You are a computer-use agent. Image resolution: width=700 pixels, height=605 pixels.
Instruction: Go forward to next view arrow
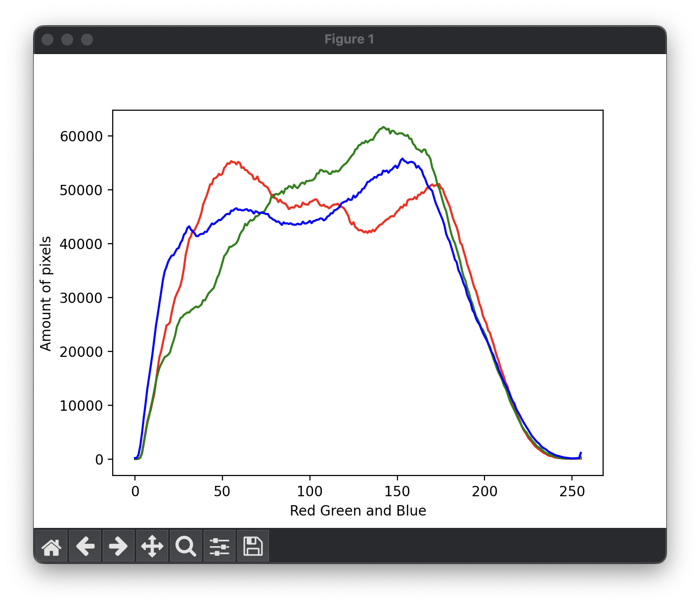pyautogui.click(x=119, y=546)
